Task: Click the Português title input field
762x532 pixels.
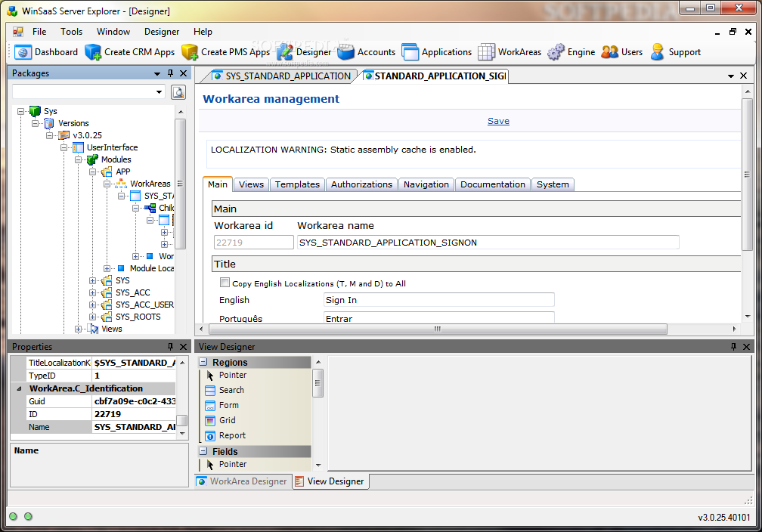Action: (438, 317)
